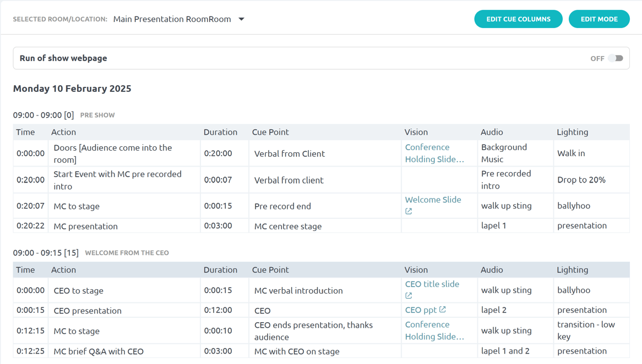Select CEO presentation action cell

point(124,311)
